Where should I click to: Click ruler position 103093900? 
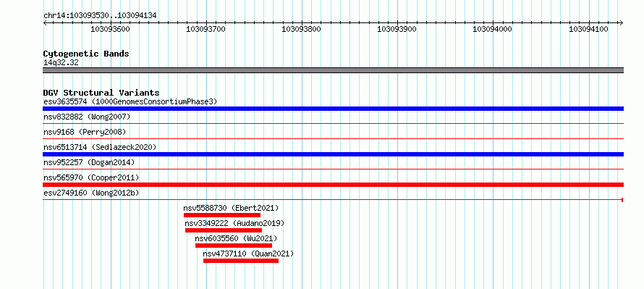[x=397, y=29]
